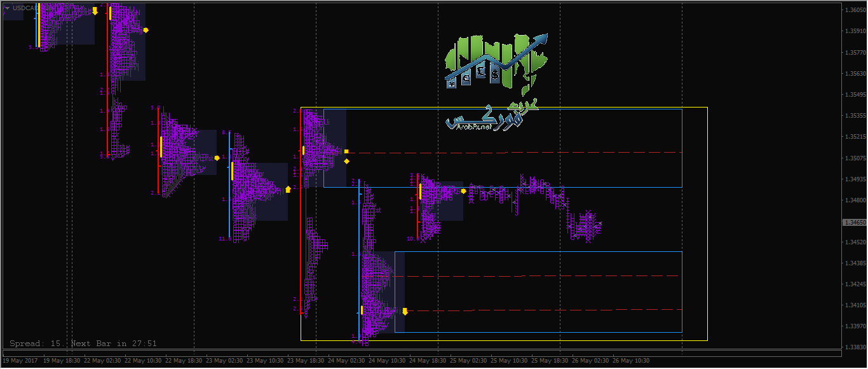Click the 1.33830 label on the price scale
Viewport: 868px width, 369px height.
tap(854, 347)
